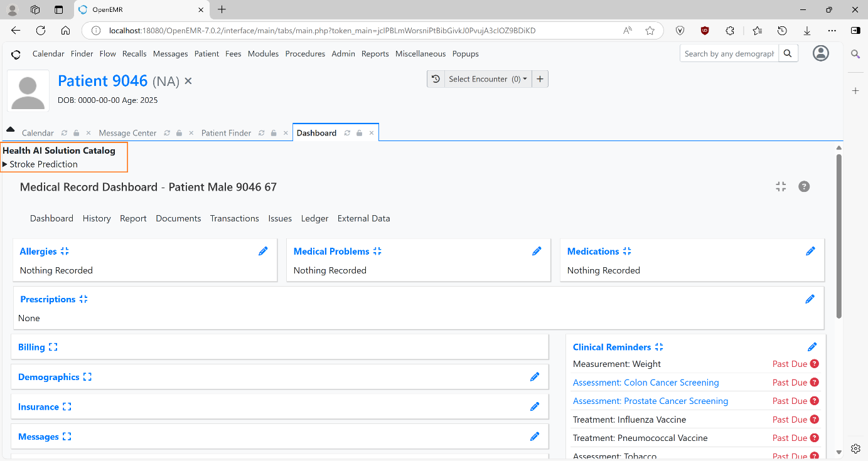
Task: Edit Allergies using the pencil icon
Action: click(x=263, y=251)
